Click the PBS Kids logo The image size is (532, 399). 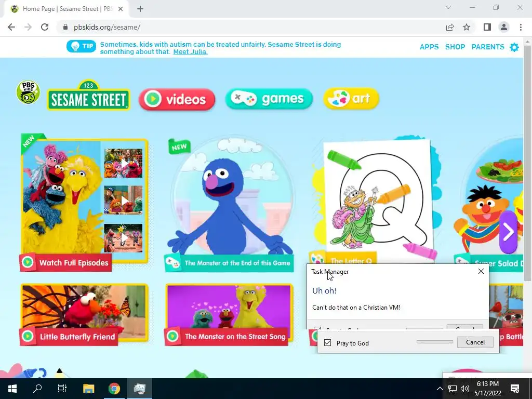pos(28,92)
